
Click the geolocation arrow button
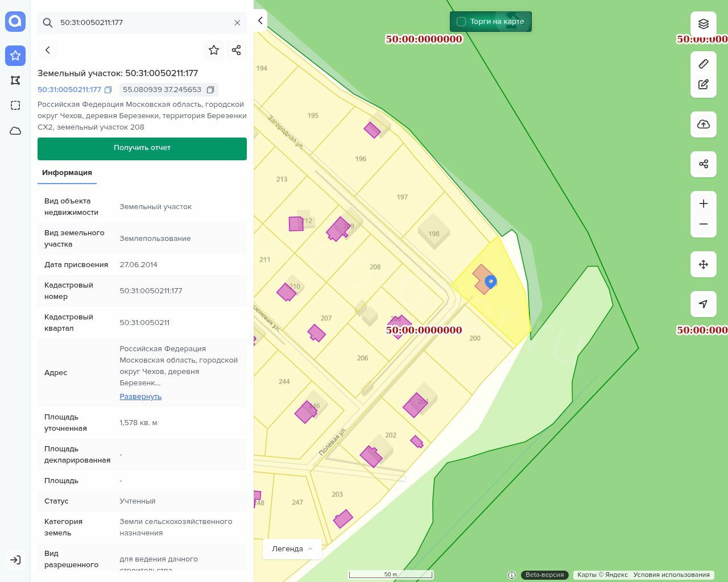pos(704,304)
